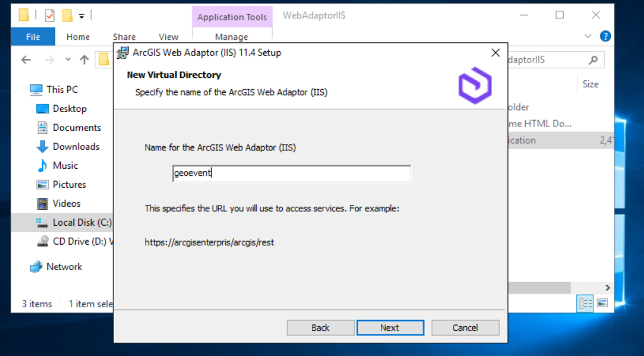Select This PC in navigation pane

tap(54, 90)
